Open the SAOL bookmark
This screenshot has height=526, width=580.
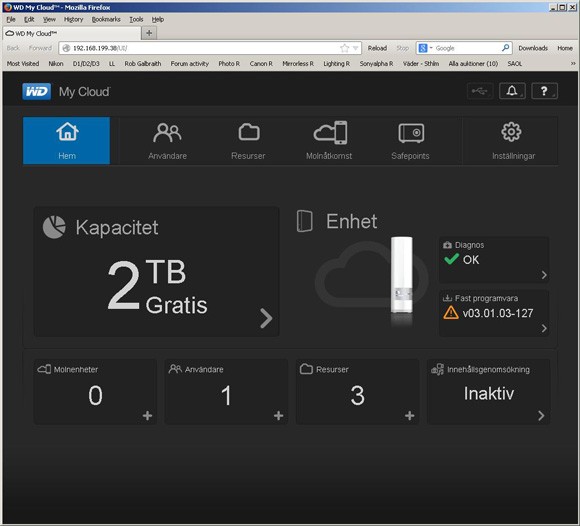pos(515,64)
